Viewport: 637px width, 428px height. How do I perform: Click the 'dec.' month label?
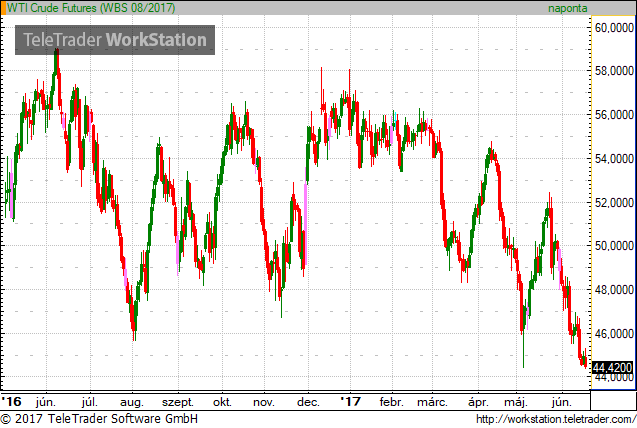tap(308, 402)
